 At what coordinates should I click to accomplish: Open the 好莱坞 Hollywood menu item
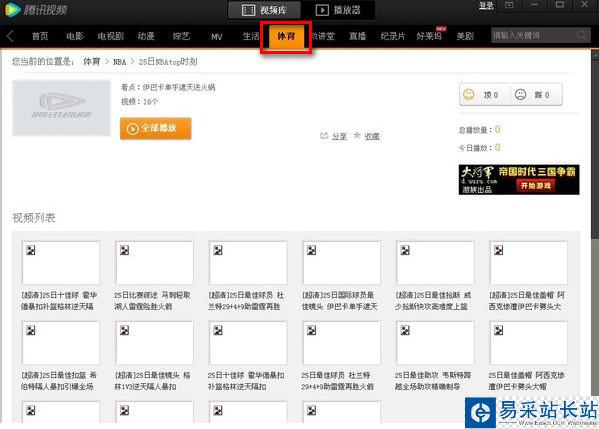point(429,36)
